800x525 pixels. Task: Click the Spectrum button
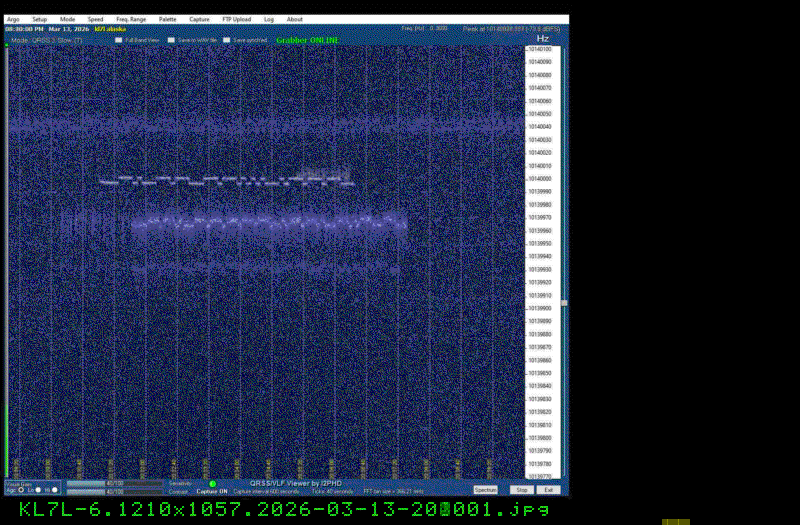click(485, 490)
